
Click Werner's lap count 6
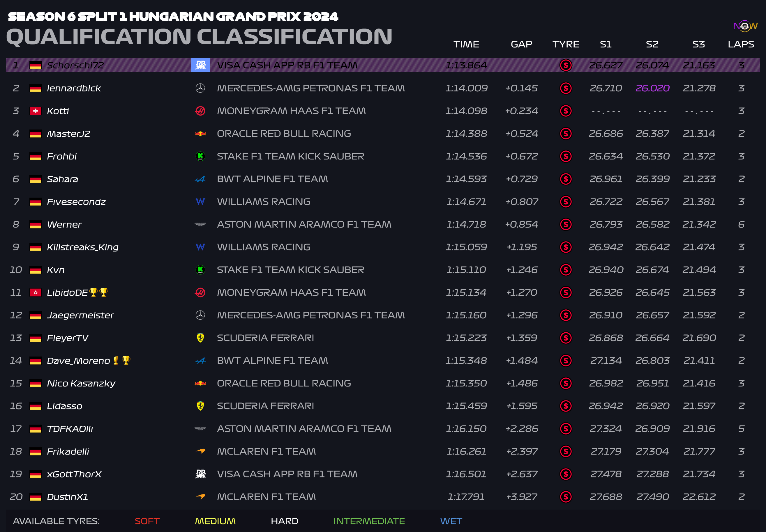[x=741, y=224]
